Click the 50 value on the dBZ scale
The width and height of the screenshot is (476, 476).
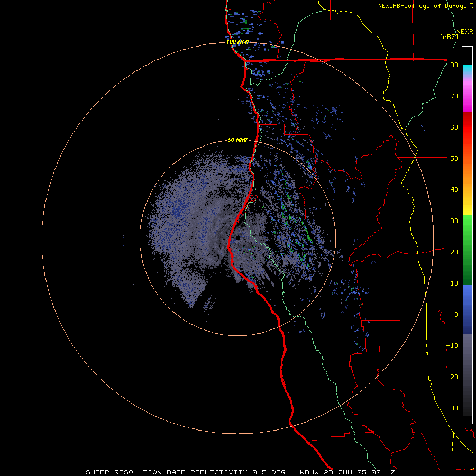(x=454, y=159)
